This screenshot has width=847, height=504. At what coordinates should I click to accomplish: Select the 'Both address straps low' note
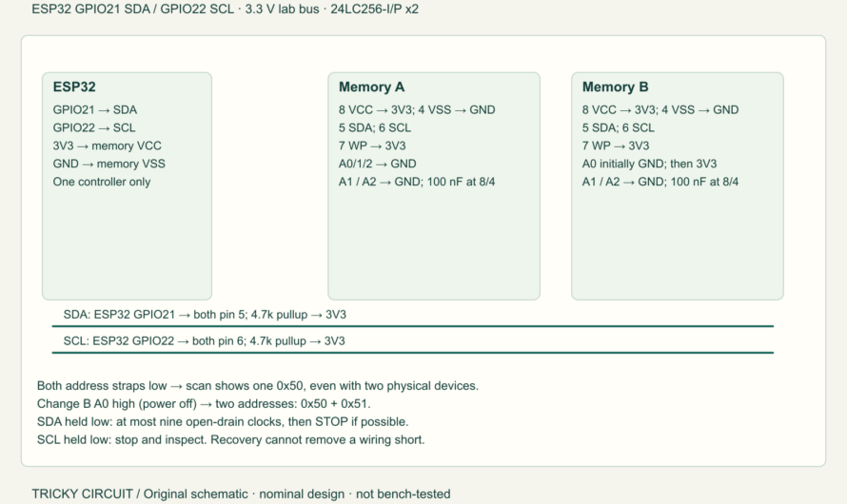pos(258,386)
